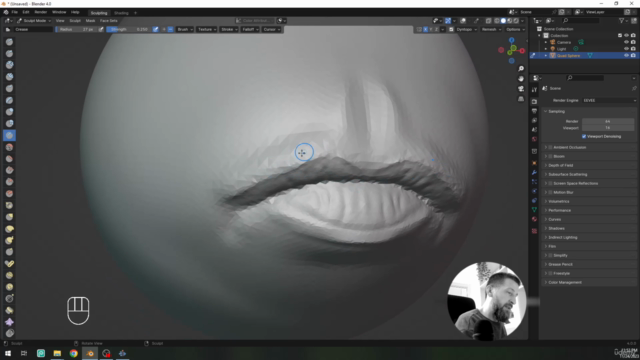Expand the Color Management panel
Screen dimensions: 640x360
click(564, 282)
